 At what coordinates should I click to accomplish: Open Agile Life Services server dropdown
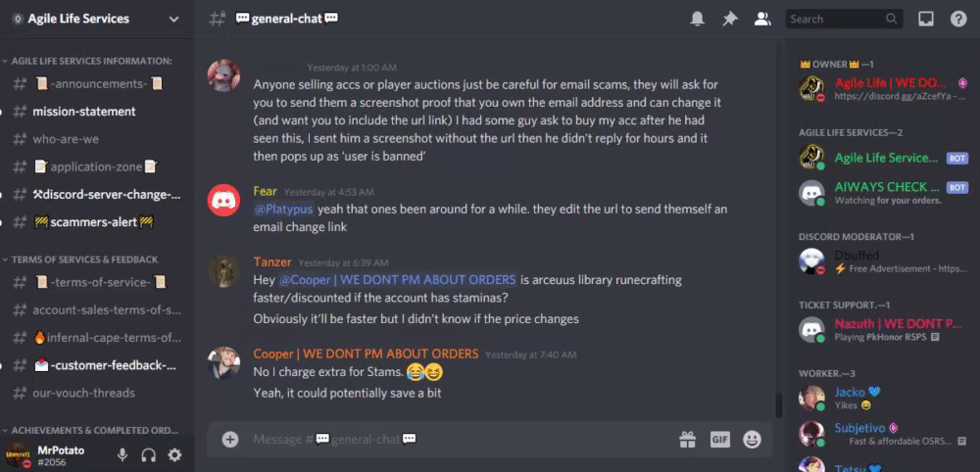(97, 19)
